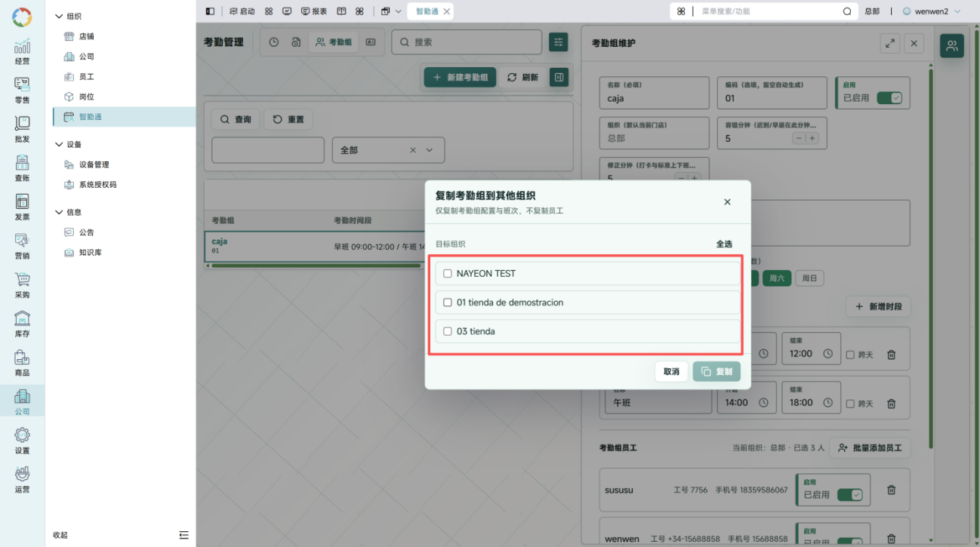Click the filter settings icon beside search
Screen dimensions: 980x547
558,42
